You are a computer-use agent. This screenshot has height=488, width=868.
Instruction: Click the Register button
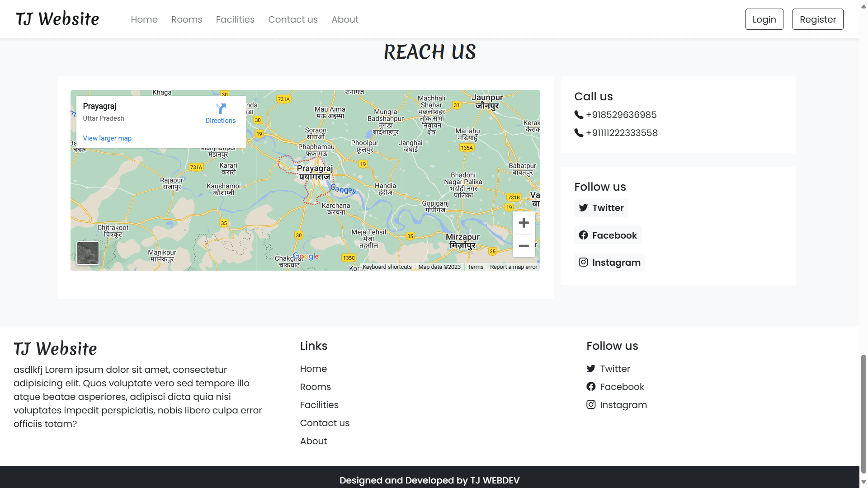(817, 19)
